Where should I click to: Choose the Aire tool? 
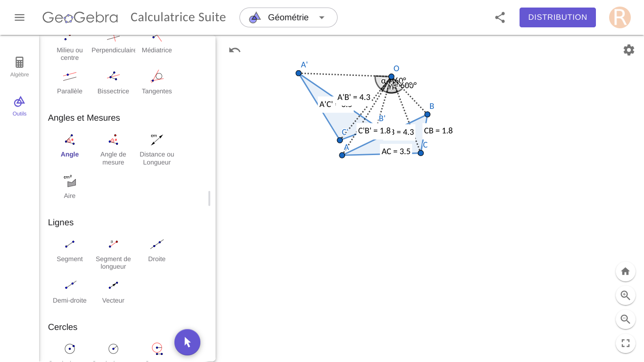click(70, 187)
